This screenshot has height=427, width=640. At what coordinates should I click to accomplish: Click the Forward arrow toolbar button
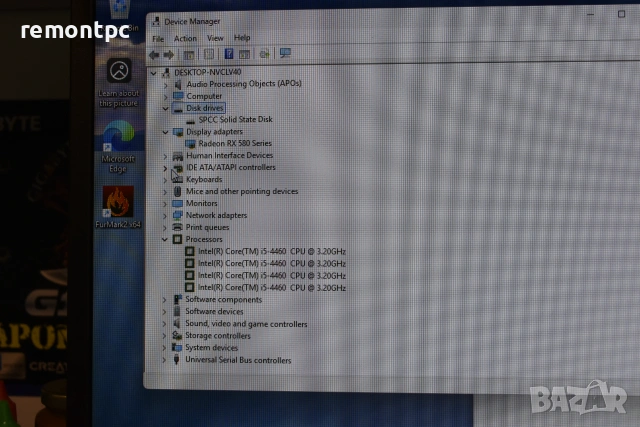tap(169, 55)
